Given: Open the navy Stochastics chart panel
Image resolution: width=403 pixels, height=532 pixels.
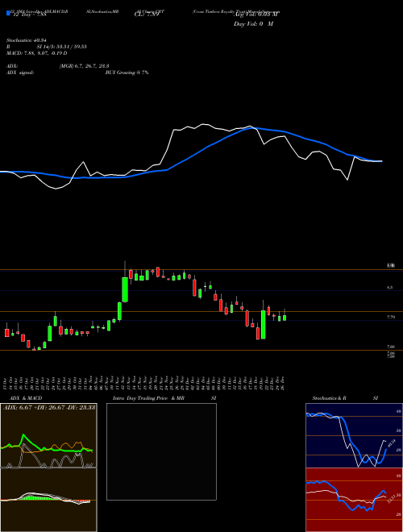Looking at the screenshot, I should pos(354,435).
